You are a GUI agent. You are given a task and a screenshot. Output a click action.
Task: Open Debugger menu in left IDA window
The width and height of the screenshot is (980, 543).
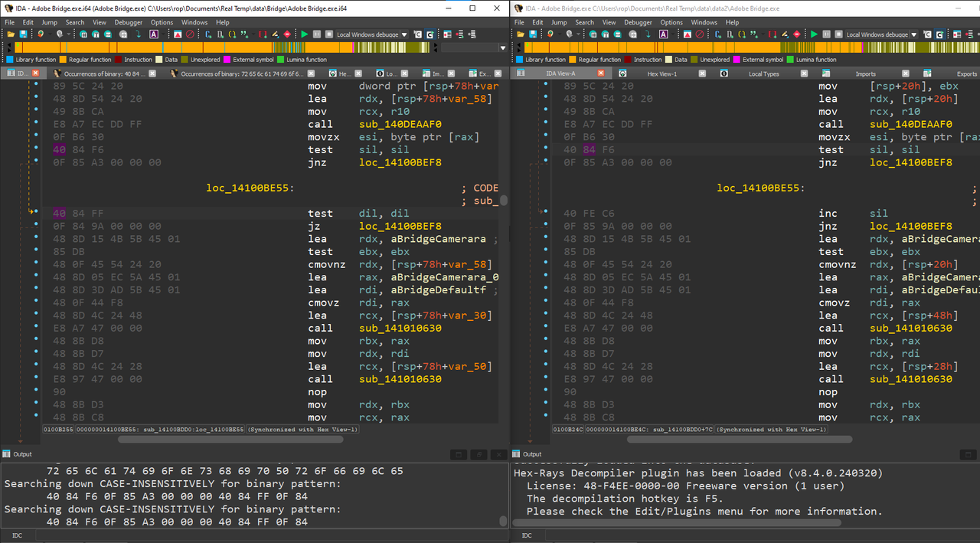point(129,22)
